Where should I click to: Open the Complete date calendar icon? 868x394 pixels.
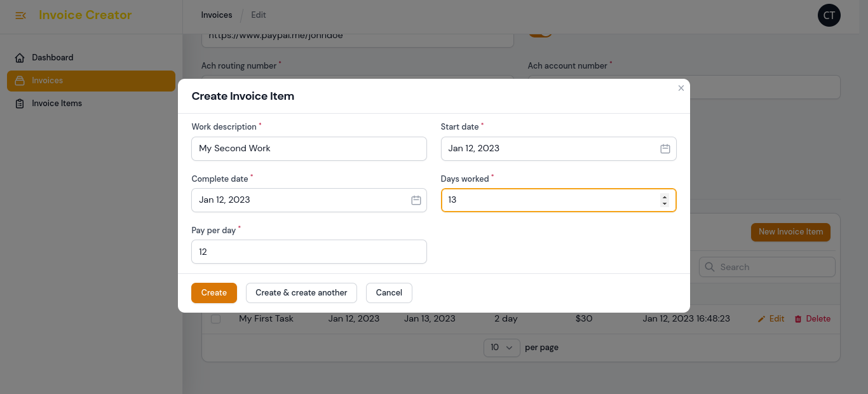(x=416, y=200)
